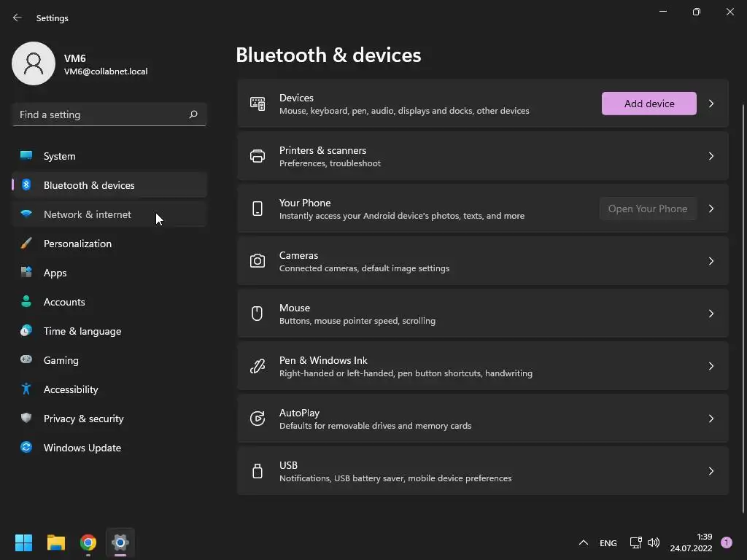
Task: Open Chrome from the taskbar
Action: (88, 542)
